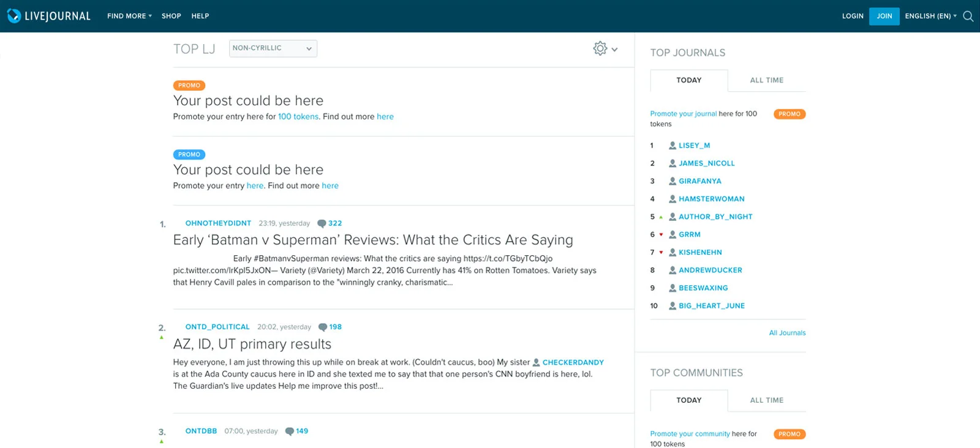The width and height of the screenshot is (980, 448).
Task: Click user icon next to AUTHOR_BY_NIGHT
Action: (x=673, y=217)
